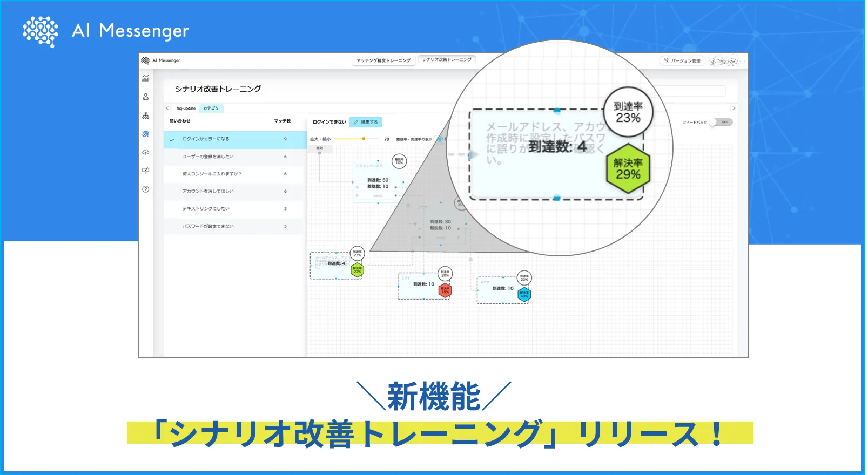Switch to マッチング精度トレーニング tab
The height and width of the screenshot is (475, 868).
pyautogui.click(x=383, y=60)
